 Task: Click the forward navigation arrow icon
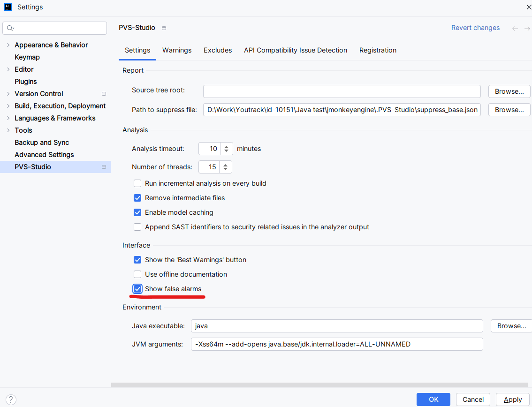[527, 29]
